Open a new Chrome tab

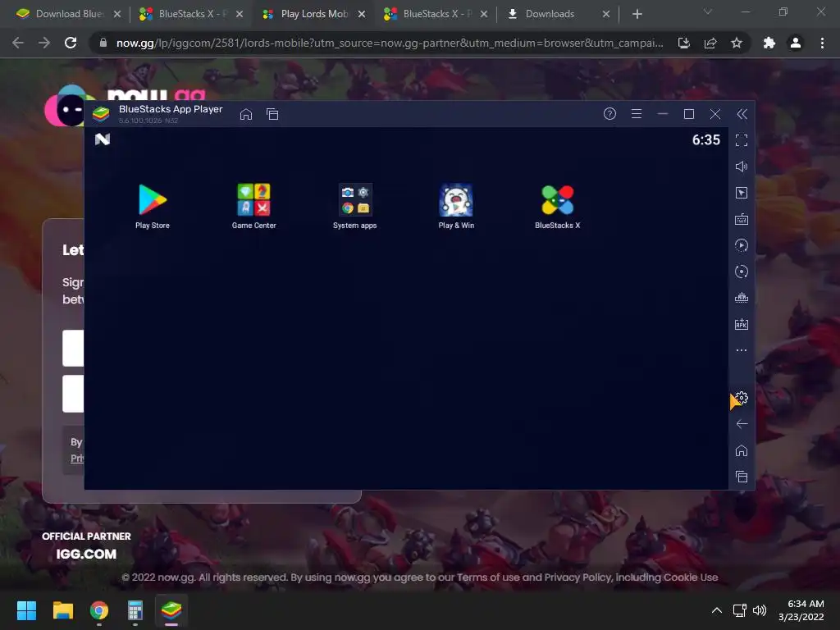[x=637, y=14]
